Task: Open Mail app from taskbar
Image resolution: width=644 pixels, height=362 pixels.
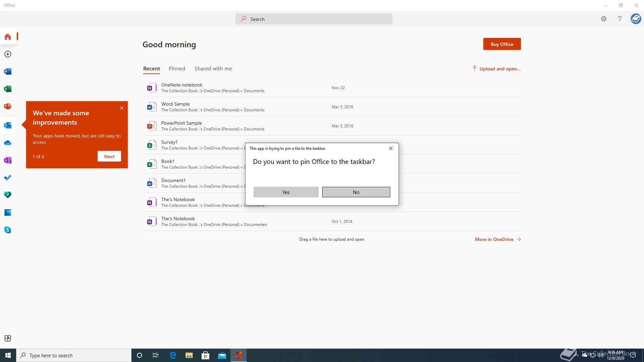Action: pyautogui.click(x=222, y=355)
